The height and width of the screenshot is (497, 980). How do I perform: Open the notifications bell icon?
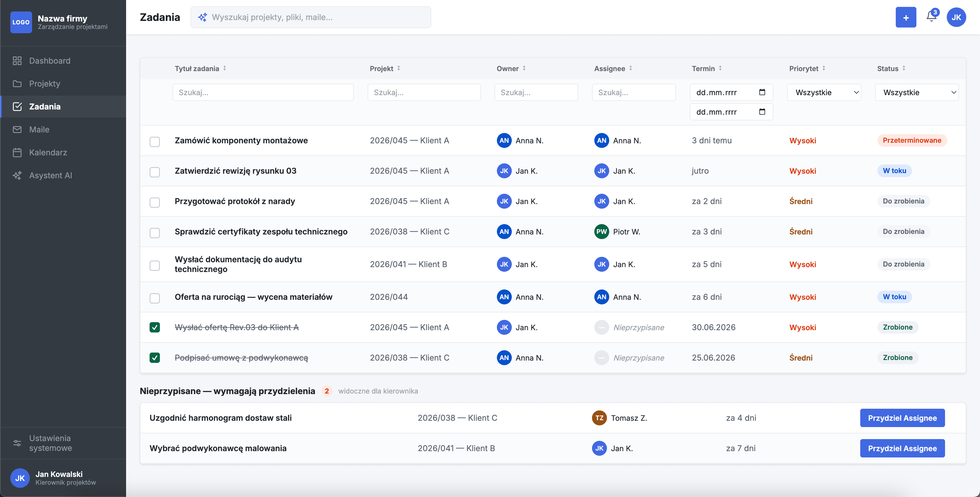pos(931,17)
